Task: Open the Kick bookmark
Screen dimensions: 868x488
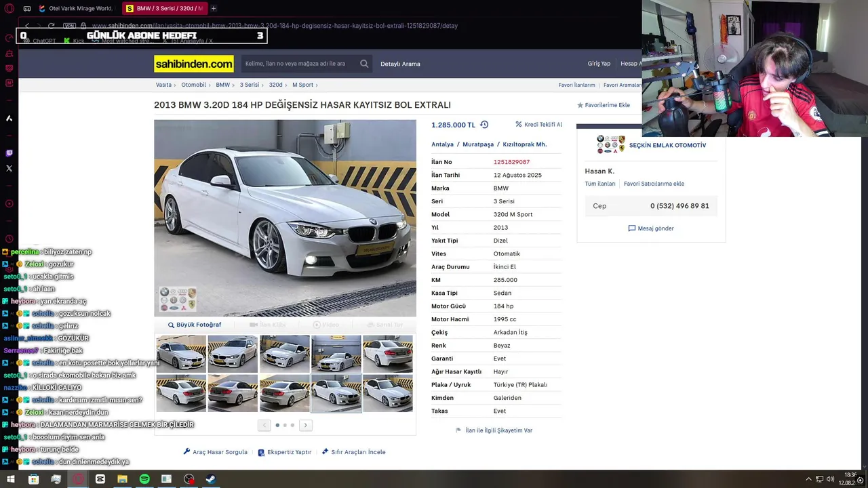Action: pyautogui.click(x=74, y=41)
